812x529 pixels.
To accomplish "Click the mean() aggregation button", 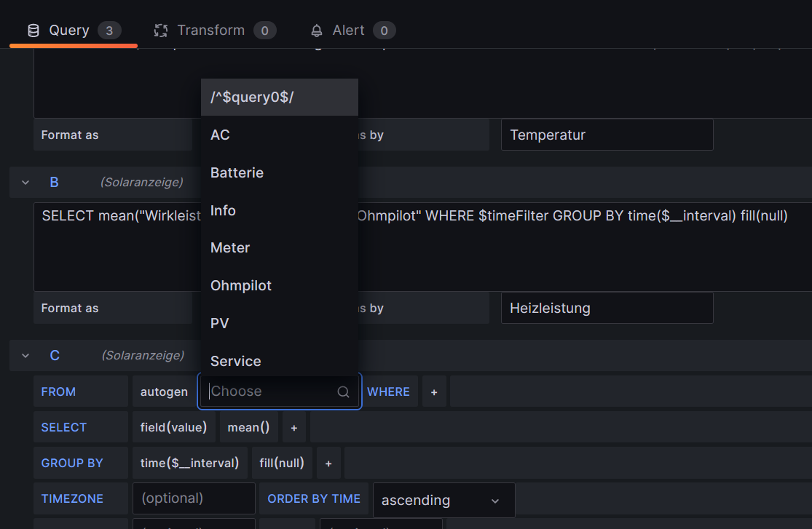I will (x=248, y=427).
